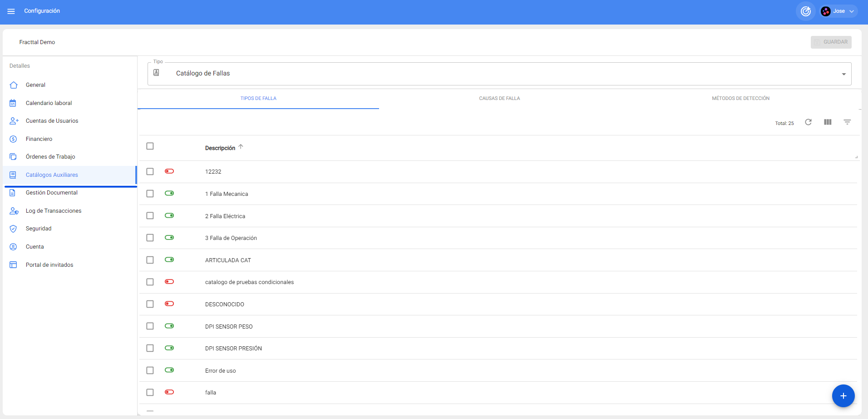868x419 pixels.
Task: Open Calendario laboral from the sidebar
Action: pos(49,103)
